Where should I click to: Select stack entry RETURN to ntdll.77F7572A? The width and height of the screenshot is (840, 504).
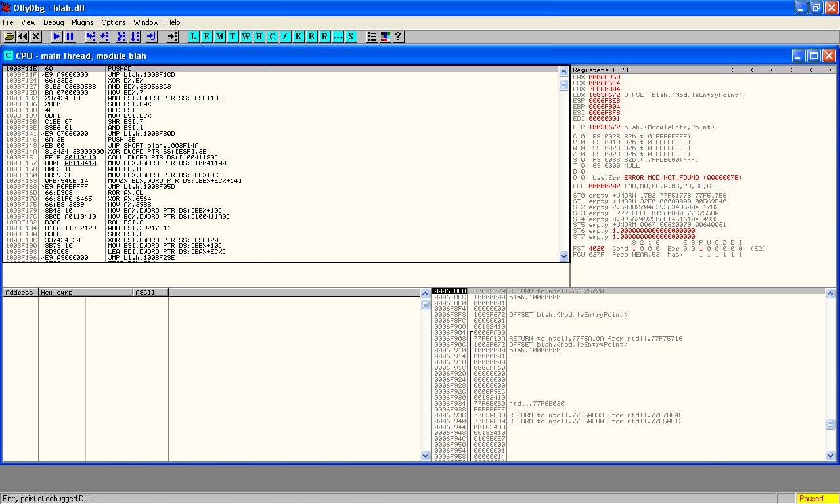[556, 291]
